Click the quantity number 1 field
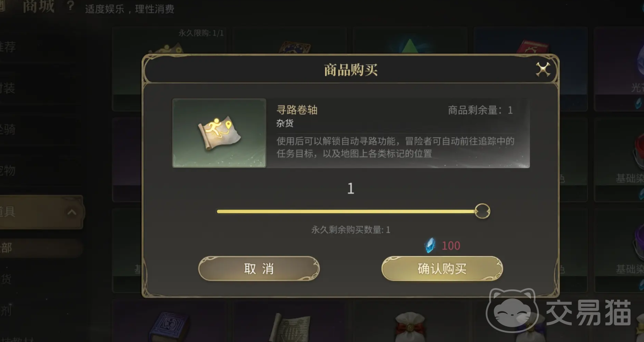 tap(351, 188)
